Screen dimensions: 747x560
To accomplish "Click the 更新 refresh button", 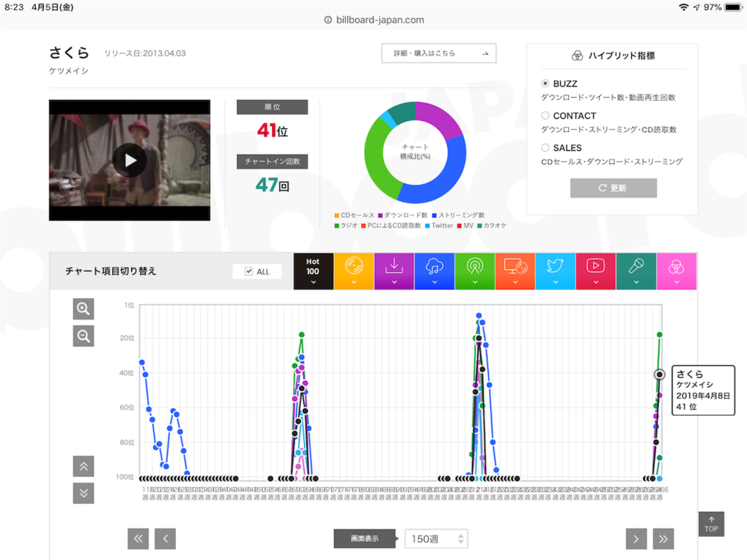I will coord(613,188).
